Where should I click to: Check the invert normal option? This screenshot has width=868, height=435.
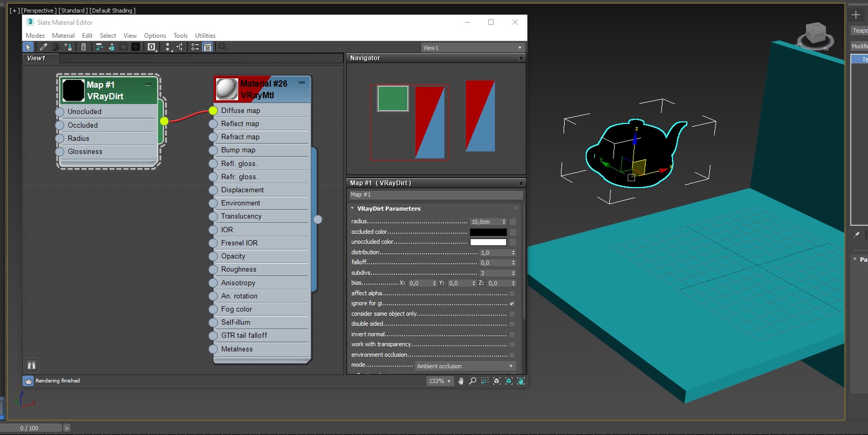pos(512,335)
